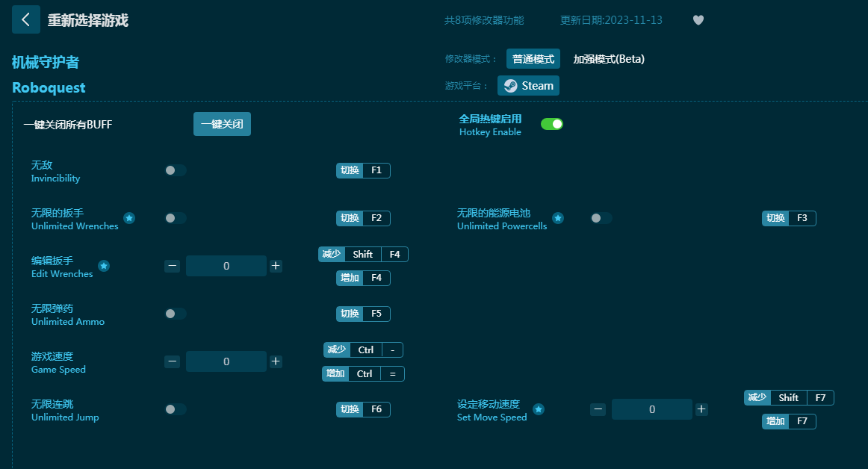The height and width of the screenshot is (469, 868).
Task: Click the 增加 F7 hotkey button
Action: point(789,421)
